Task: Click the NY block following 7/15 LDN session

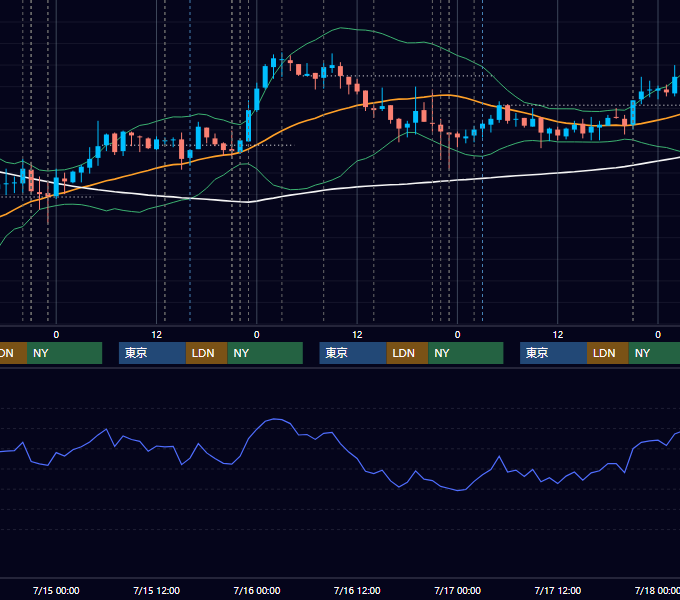Action: pyautogui.click(x=265, y=353)
